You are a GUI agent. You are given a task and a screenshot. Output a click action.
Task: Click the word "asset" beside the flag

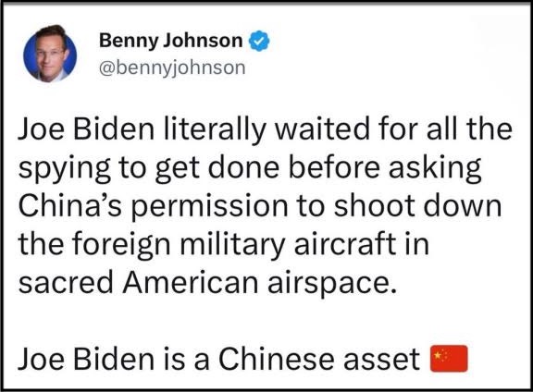click(x=382, y=360)
